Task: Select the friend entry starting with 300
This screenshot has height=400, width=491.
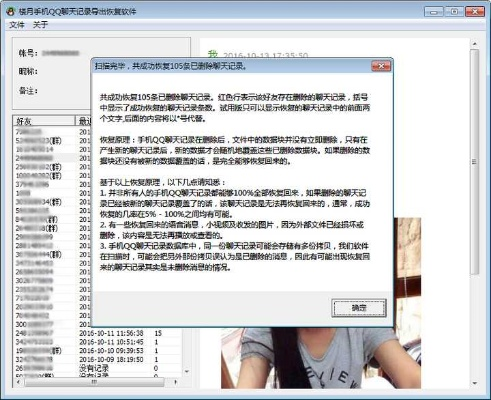Action: (x=34, y=324)
